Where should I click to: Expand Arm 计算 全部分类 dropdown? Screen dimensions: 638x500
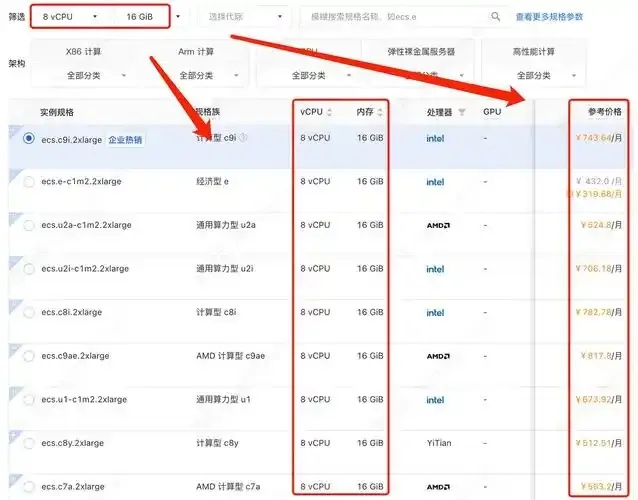[x=209, y=76]
